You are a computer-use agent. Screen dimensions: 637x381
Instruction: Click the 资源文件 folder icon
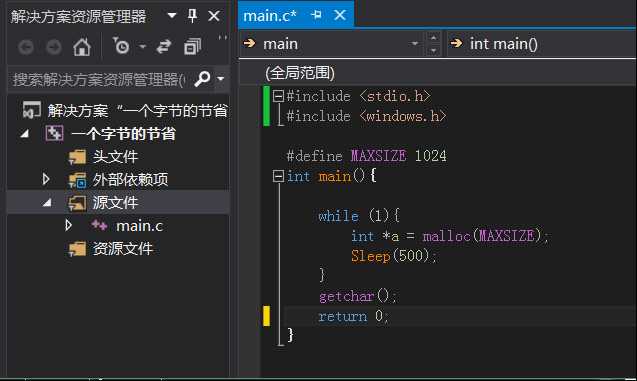coord(77,249)
